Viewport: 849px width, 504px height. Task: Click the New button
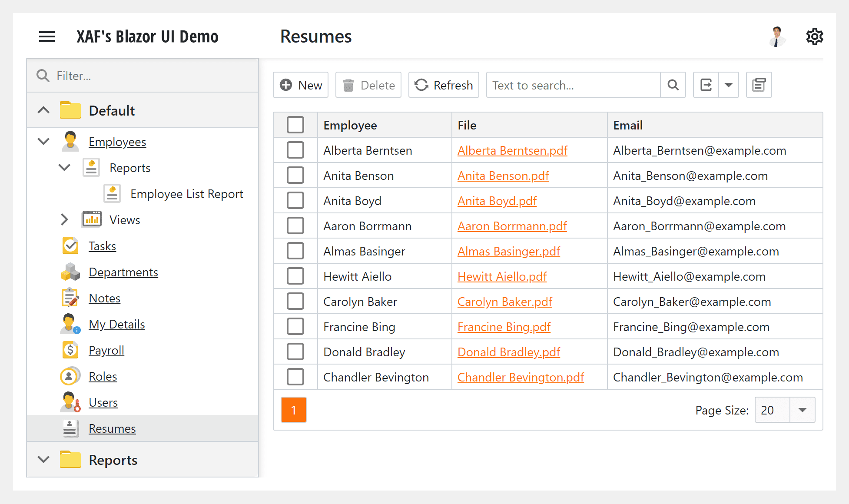point(300,85)
